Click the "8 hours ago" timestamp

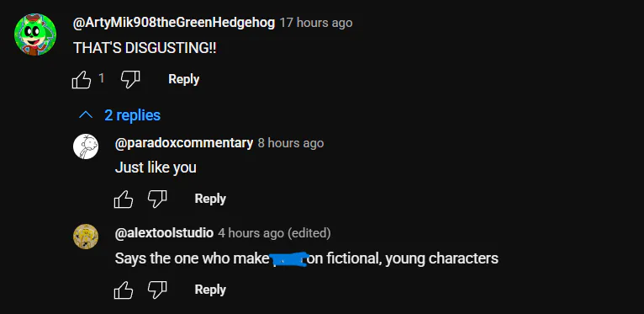(291, 143)
